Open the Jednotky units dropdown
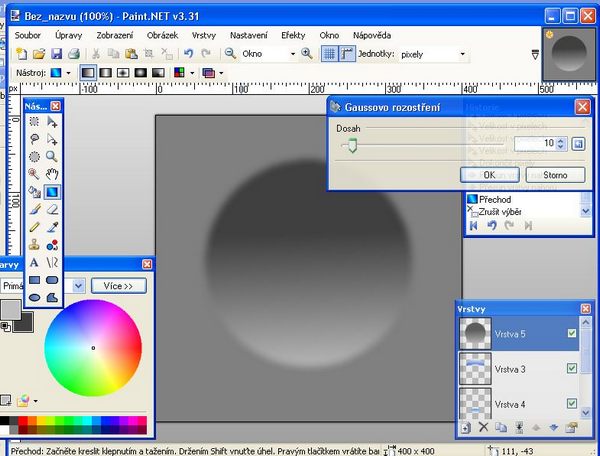The width and height of the screenshot is (600, 456). coord(462,53)
